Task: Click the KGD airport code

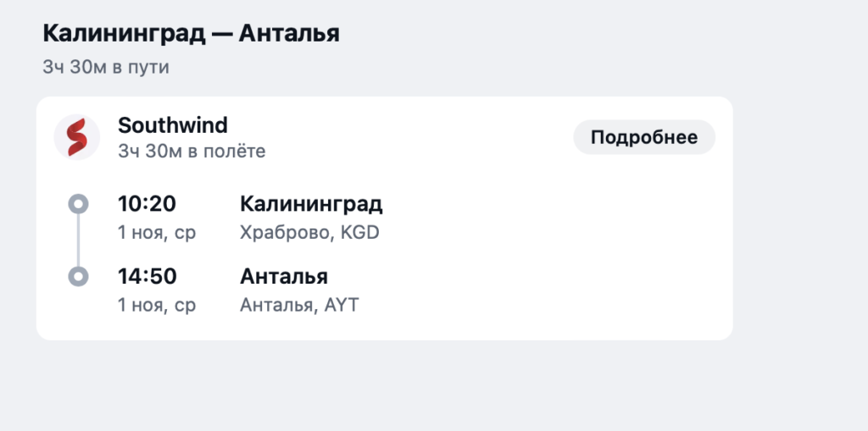Action: click(359, 232)
